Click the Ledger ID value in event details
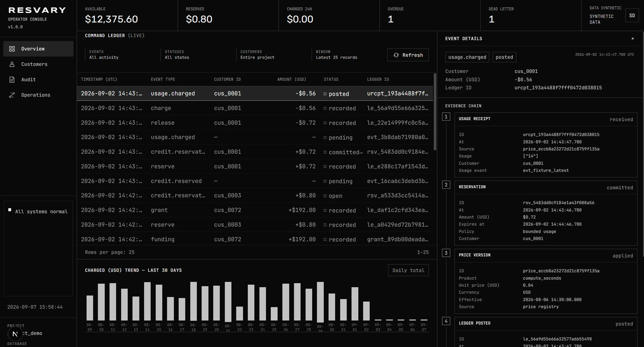The image size is (644, 347). point(558,88)
